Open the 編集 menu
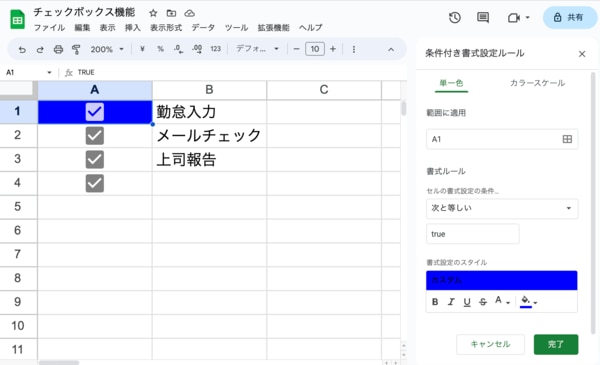The width and height of the screenshot is (600, 365). point(82,28)
